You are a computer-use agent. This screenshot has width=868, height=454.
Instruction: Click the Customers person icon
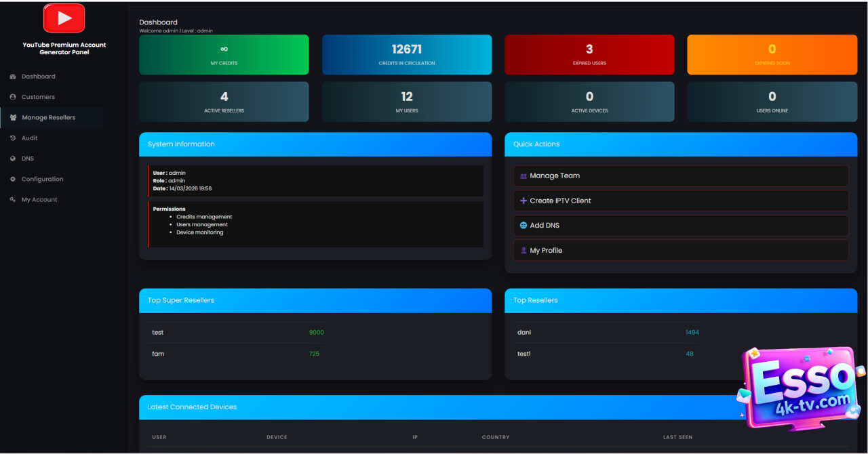point(13,97)
